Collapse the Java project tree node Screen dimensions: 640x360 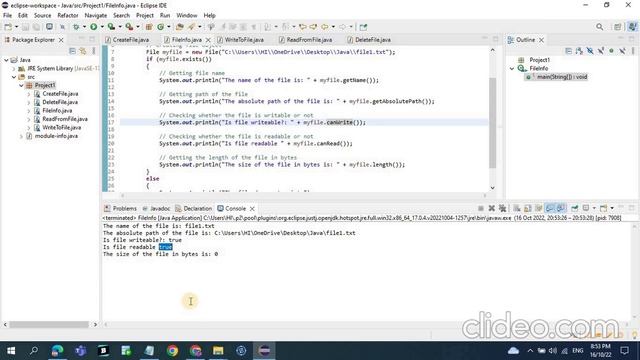7,60
